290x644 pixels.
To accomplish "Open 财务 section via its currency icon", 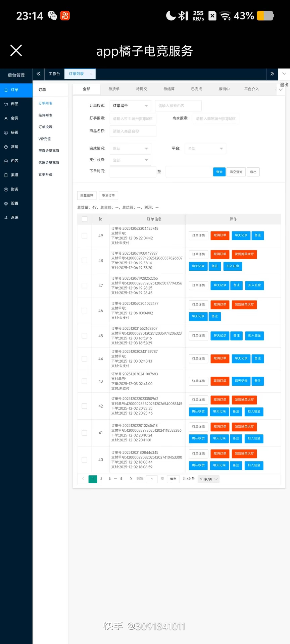I will click(6, 190).
